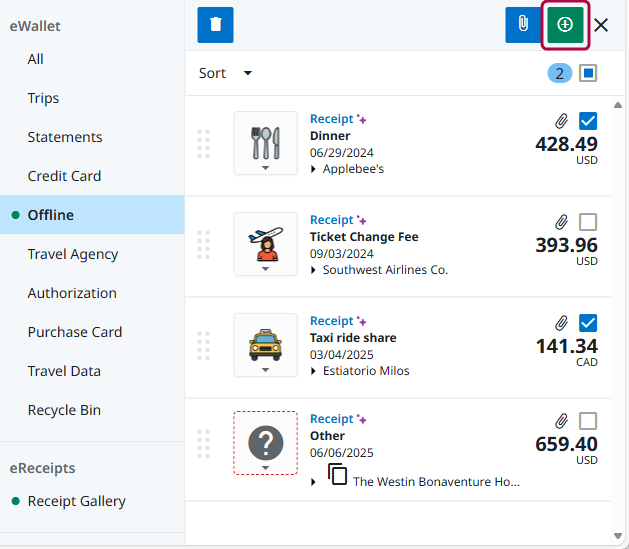This screenshot has width=629, height=549.
Task: Click the Receipt label on Taxi ride share
Action: (331, 321)
